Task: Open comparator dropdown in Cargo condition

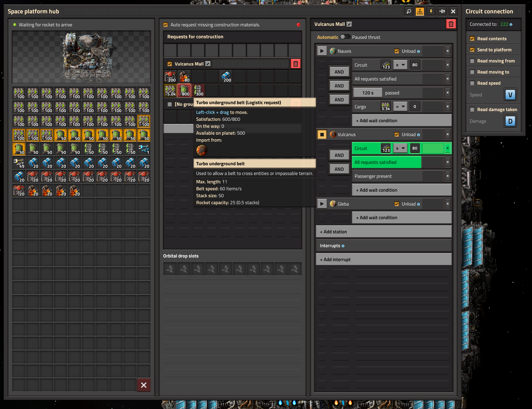Action: click(400, 107)
